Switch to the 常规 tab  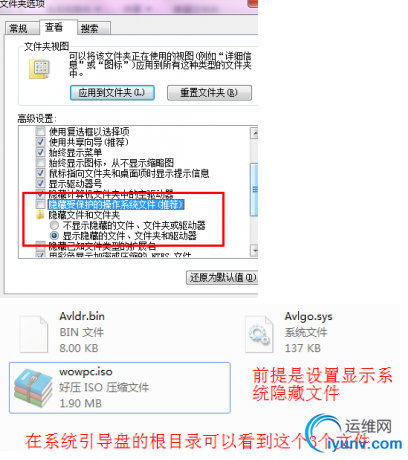[18, 29]
